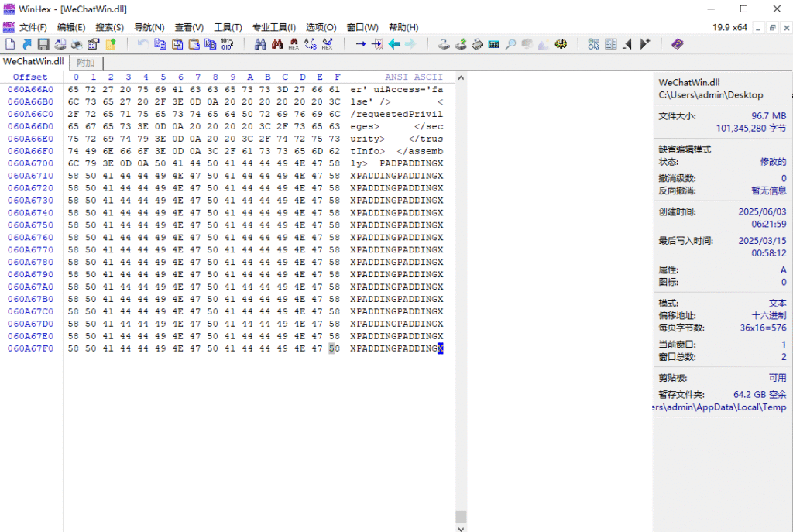Click the purple Help book icon
The image size is (793, 532).
678,44
